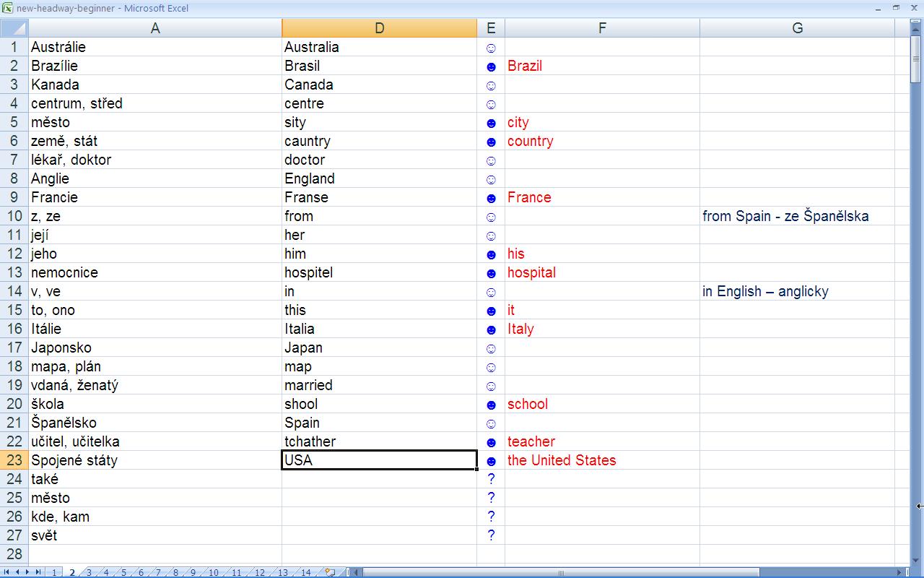
Task: Click the next-sheet navigation button
Action: point(29,571)
